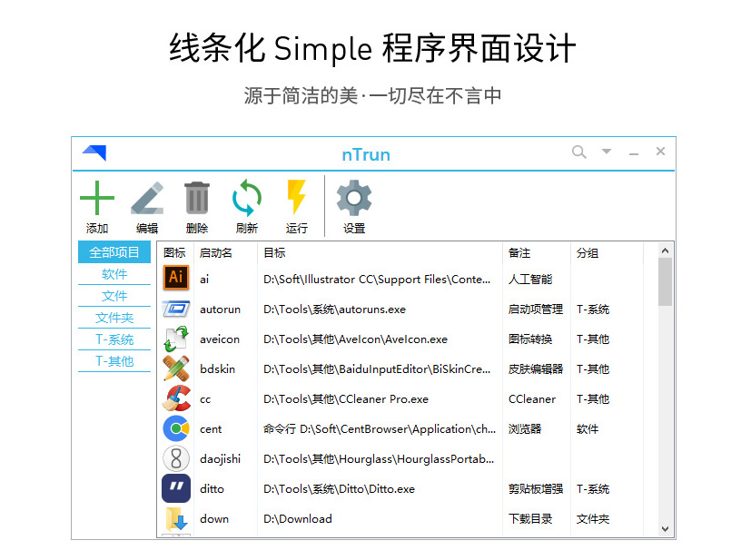Click the vertical scrollbar thumb

[x=665, y=282]
